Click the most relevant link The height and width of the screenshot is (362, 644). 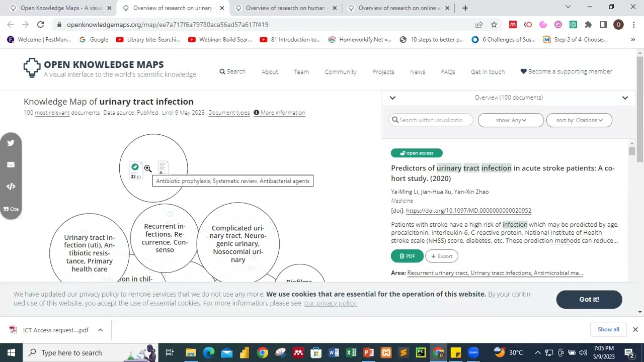pos(52,113)
